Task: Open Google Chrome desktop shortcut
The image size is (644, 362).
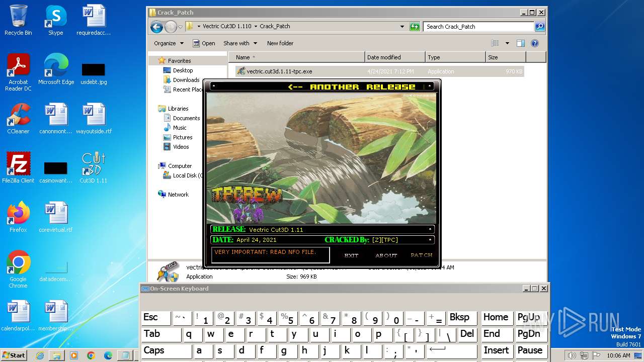Action: tap(18, 269)
